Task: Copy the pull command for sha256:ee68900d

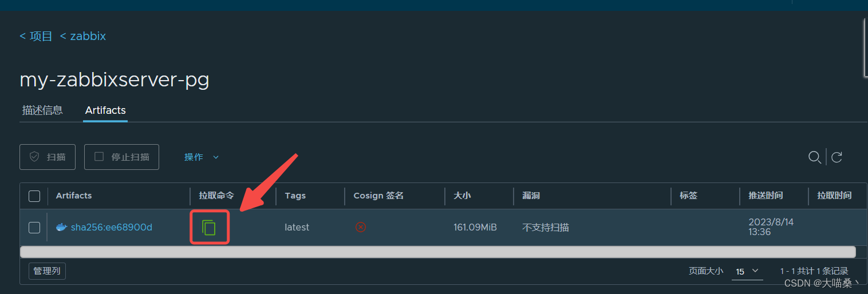Action: coord(209,228)
